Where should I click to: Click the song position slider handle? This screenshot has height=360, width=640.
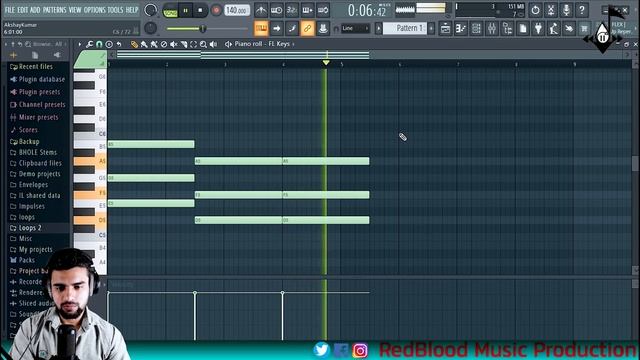(x=202, y=29)
